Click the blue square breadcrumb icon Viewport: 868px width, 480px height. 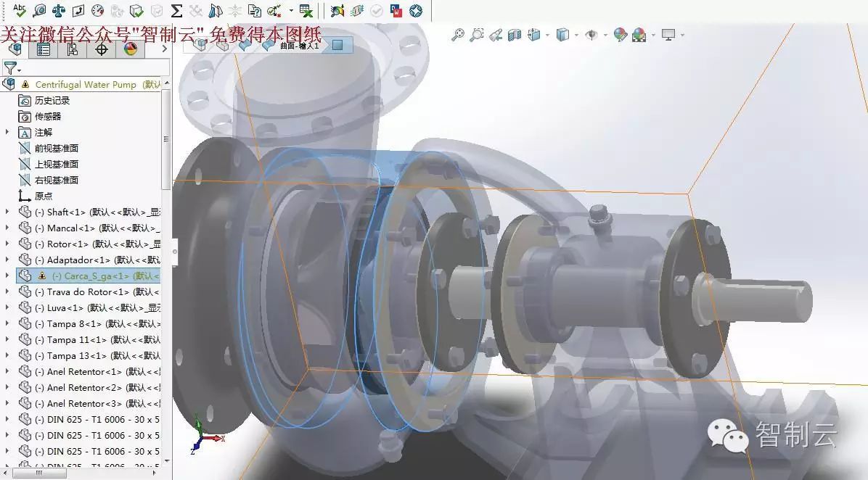click(337, 45)
